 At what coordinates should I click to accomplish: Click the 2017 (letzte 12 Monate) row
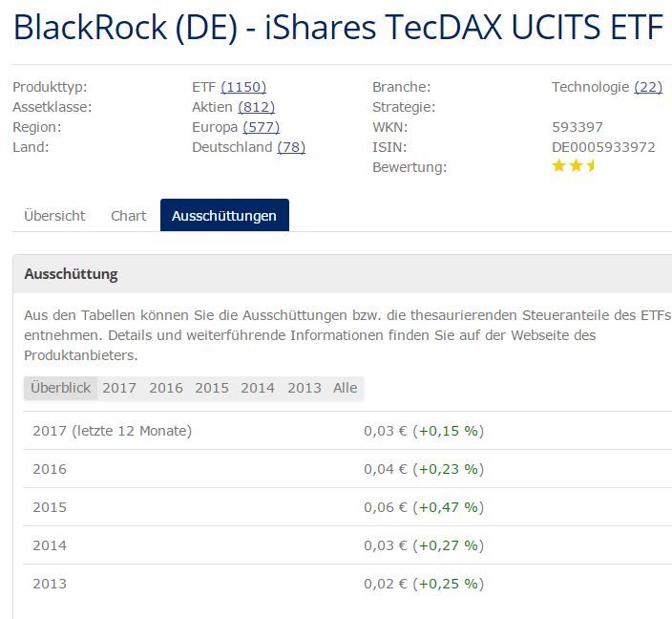[x=112, y=431]
